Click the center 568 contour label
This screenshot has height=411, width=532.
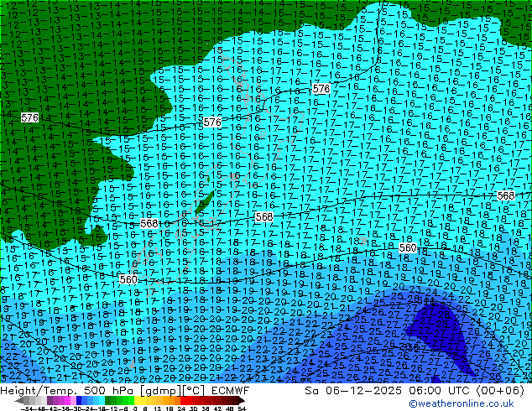tap(263, 216)
